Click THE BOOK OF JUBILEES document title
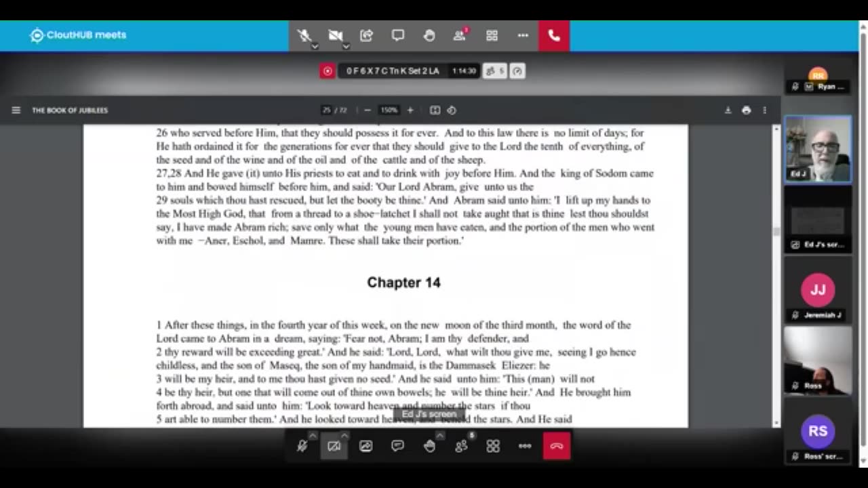 click(70, 110)
